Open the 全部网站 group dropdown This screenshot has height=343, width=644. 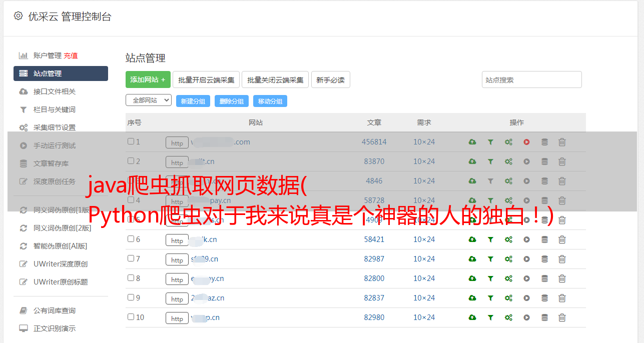click(x=149, y=100)
